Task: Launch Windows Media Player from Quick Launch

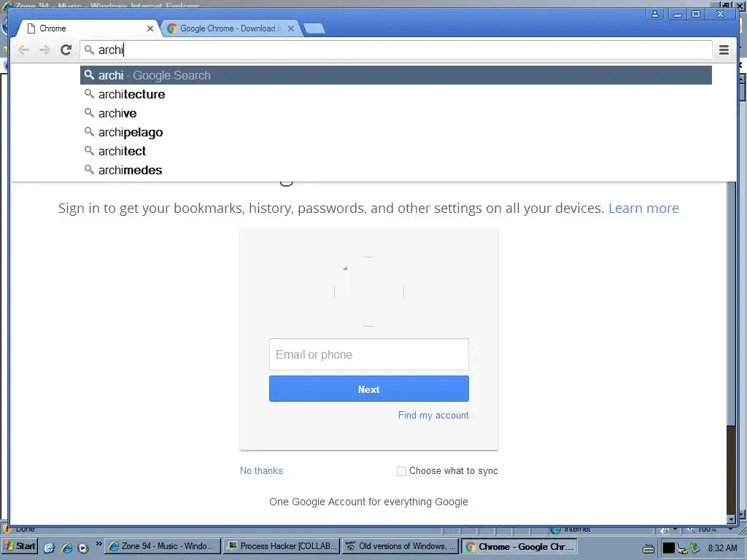Action: 83,547
